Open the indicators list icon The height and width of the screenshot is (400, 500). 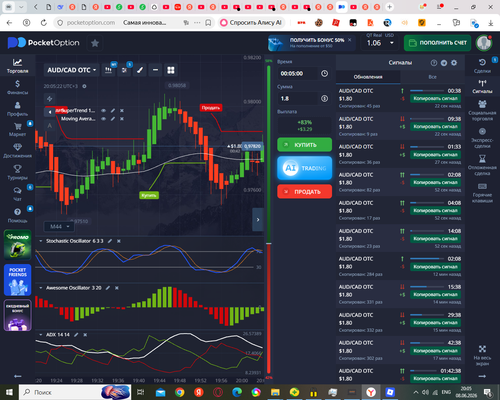pos(124,70)
